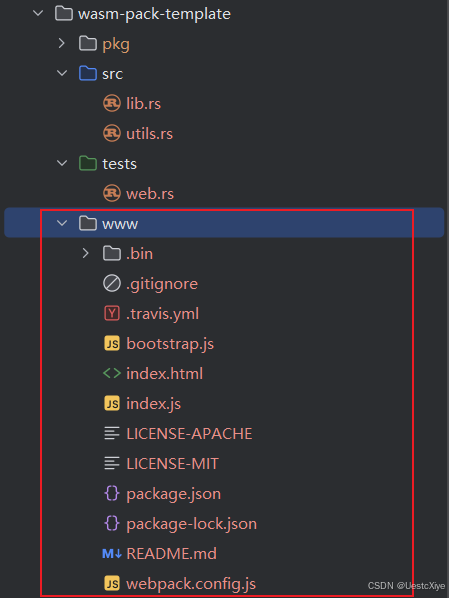Click the HTML icon beside index.html
The image size is (449, 598).
click(x=112, y=373)
